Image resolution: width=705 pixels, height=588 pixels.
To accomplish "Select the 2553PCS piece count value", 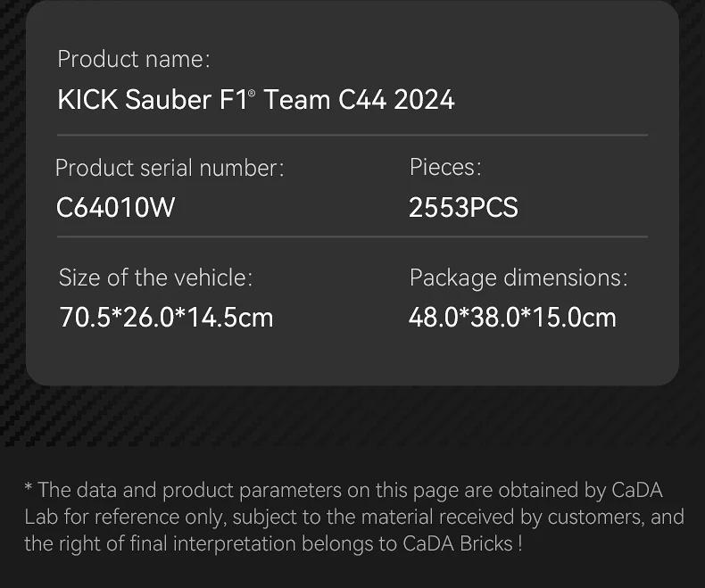I will point(463,207).
